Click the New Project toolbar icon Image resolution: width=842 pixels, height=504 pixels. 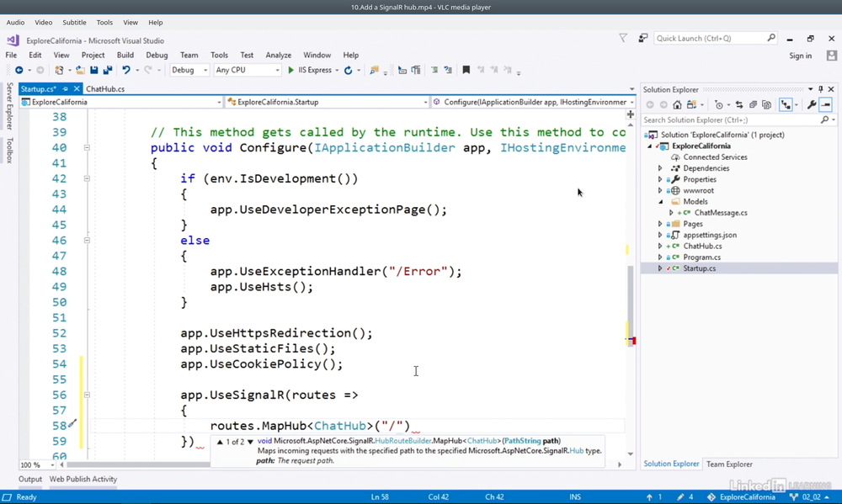click(59, 71)
